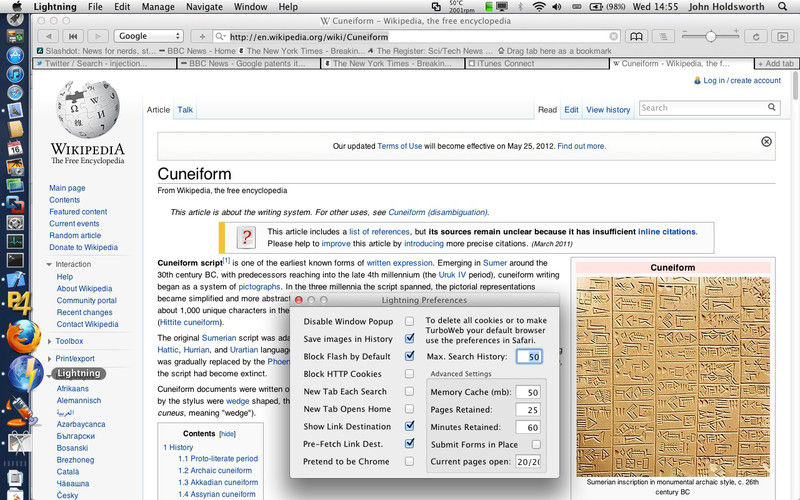Open the calendar dock icon
Image resolution: width=800 pixels, height=500 pixels.
coord(15,148)
